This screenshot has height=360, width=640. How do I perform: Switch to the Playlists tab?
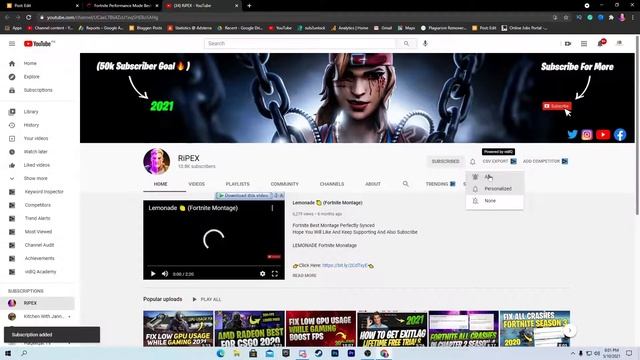pos(237,184)
